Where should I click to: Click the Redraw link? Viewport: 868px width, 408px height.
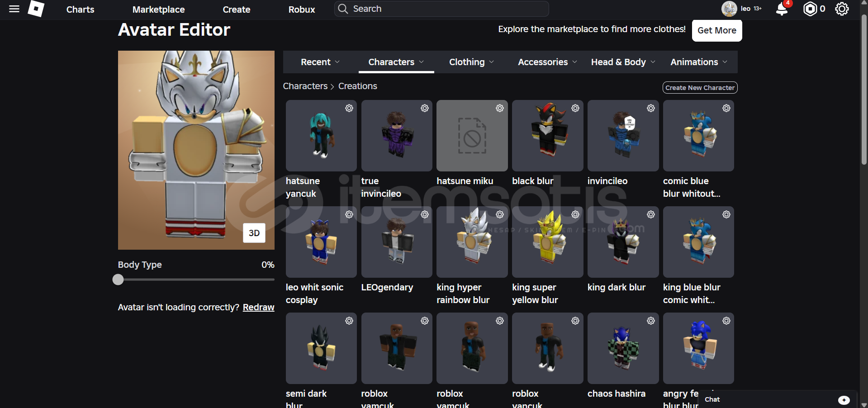(x=258, y=307)
